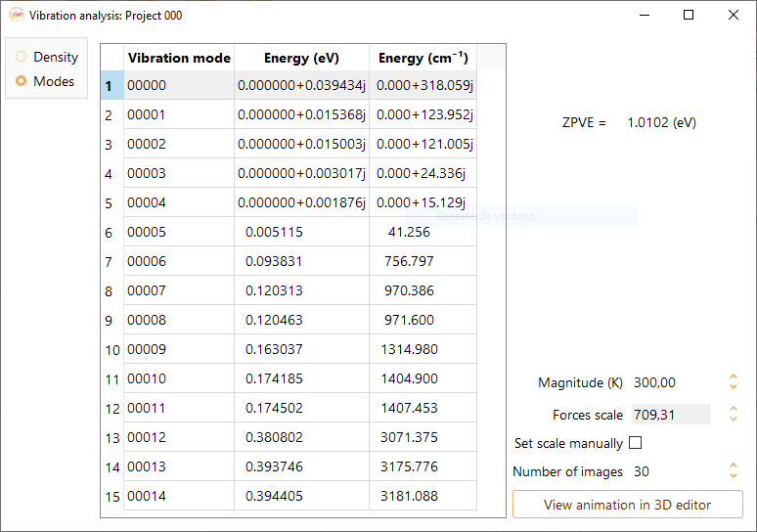The height and width of the screenshot is (532, 757).
Task: Select row header 1 in the table
Action: [x=112, y=85]
